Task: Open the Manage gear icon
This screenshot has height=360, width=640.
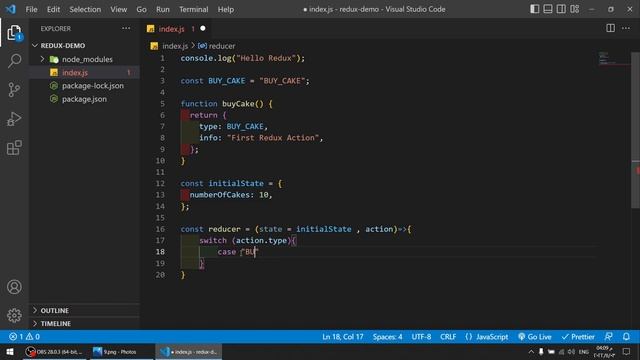Action: point(14,315)
